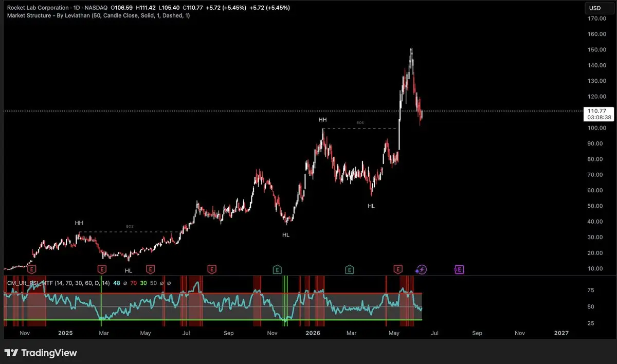
Task: Click the 2027 label on the time axis
Action: [x=561, y=333]
